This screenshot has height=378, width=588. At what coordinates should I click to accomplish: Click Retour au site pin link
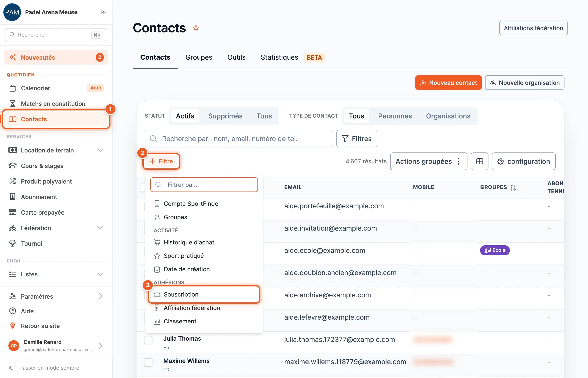click(x=56, y=326)
